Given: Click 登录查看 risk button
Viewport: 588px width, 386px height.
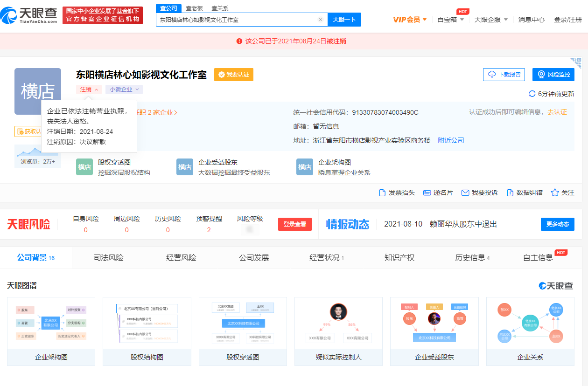Looking at the screenshot, I should 295,224.
